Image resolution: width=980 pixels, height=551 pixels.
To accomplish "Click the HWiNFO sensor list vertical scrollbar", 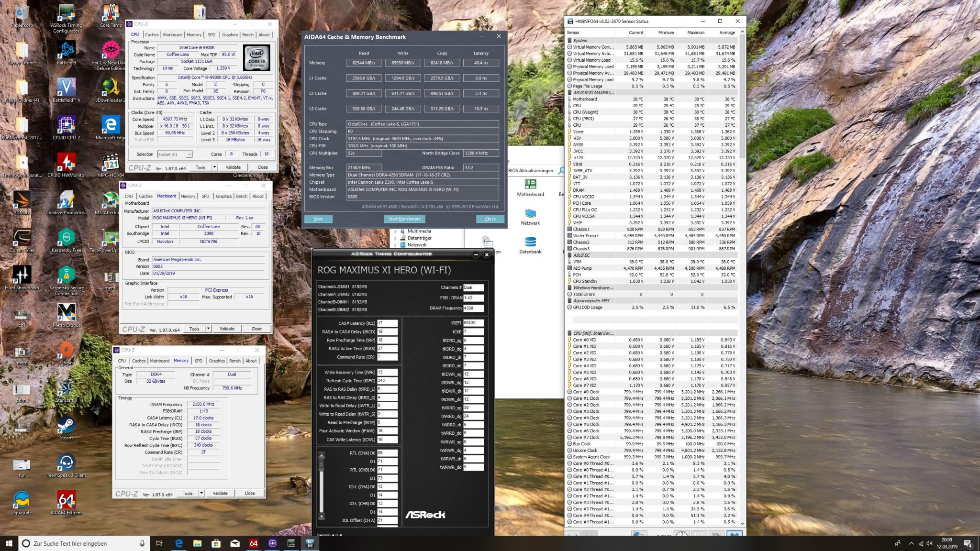I will point(742,277).
